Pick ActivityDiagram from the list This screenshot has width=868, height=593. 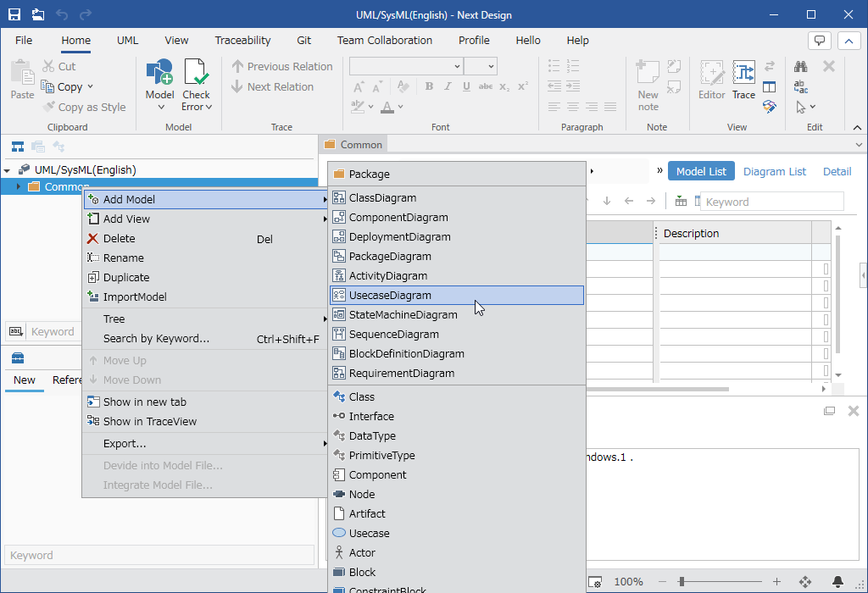click(457, 275)
